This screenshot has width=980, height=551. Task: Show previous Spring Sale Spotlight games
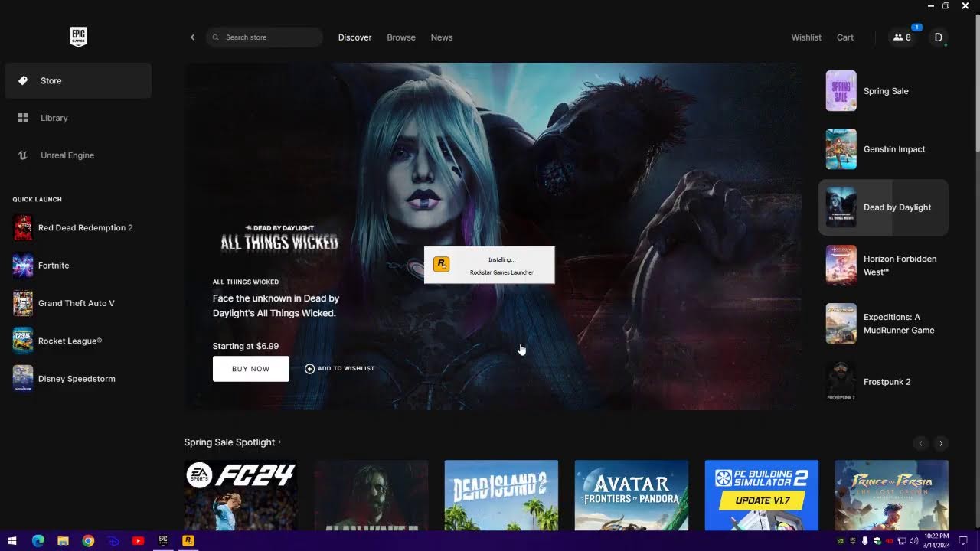[921, 443]
